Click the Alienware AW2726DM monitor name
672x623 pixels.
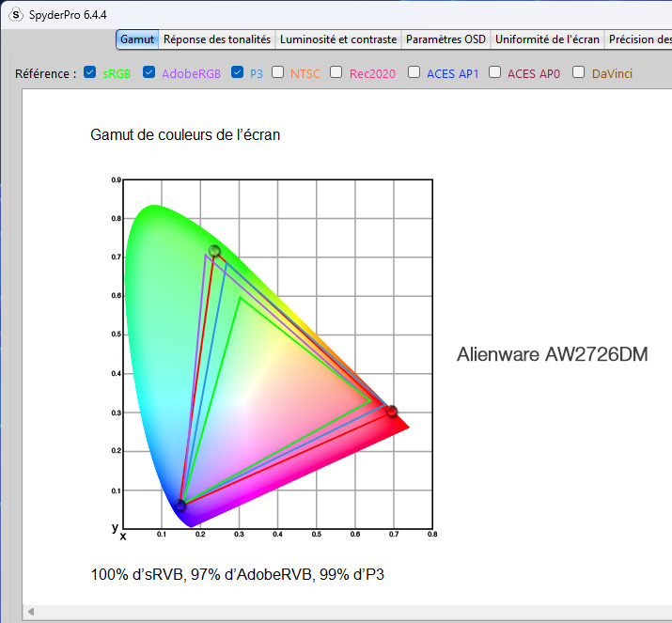click(x=552, y=355)
